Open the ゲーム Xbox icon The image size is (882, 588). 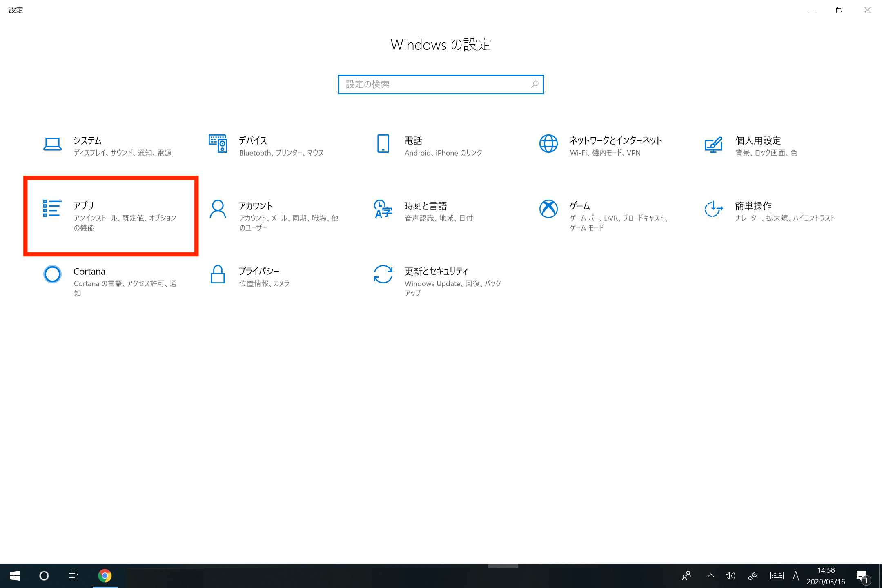point(548,209)
